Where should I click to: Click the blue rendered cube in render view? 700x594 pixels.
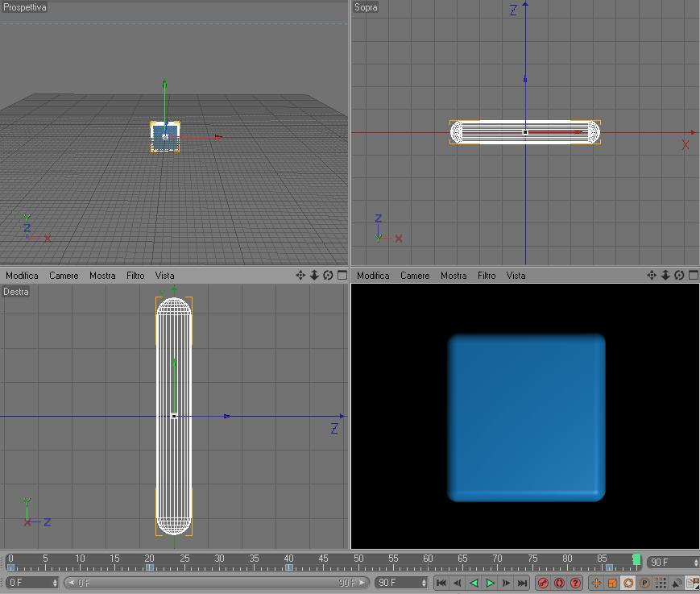pyautogui.click(x=526, y=417)
